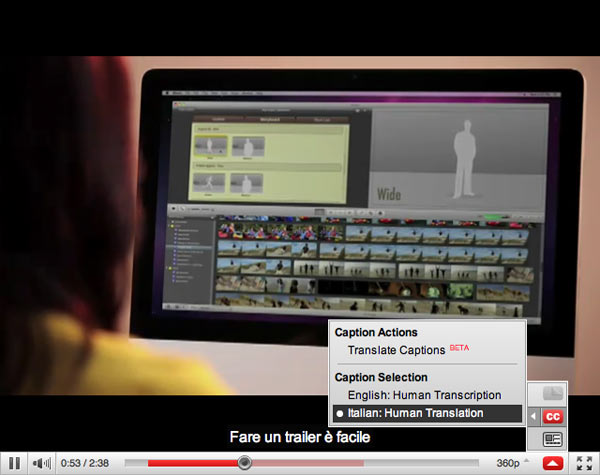600x475 pixels.
Task: Click the subtitle text "Fare un trailer è facile"
Action: coord(300,437)
